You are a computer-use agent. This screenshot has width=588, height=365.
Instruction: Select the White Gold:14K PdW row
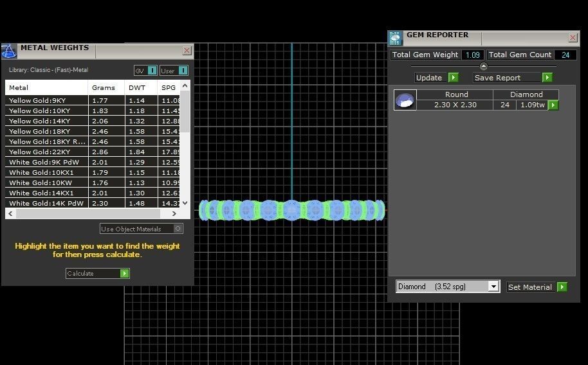click(x=93, y=203)
